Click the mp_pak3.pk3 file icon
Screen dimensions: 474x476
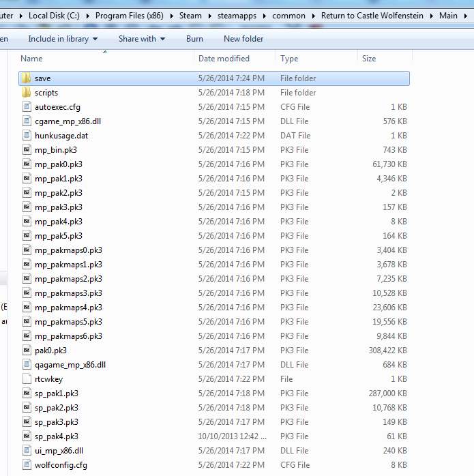point(27,207)
